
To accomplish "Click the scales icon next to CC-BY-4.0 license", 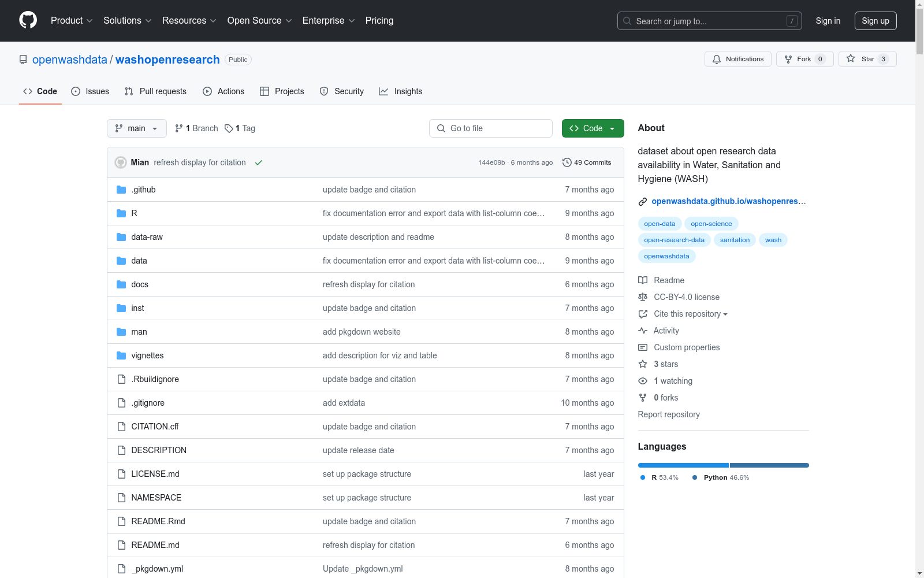I will 643,297.
